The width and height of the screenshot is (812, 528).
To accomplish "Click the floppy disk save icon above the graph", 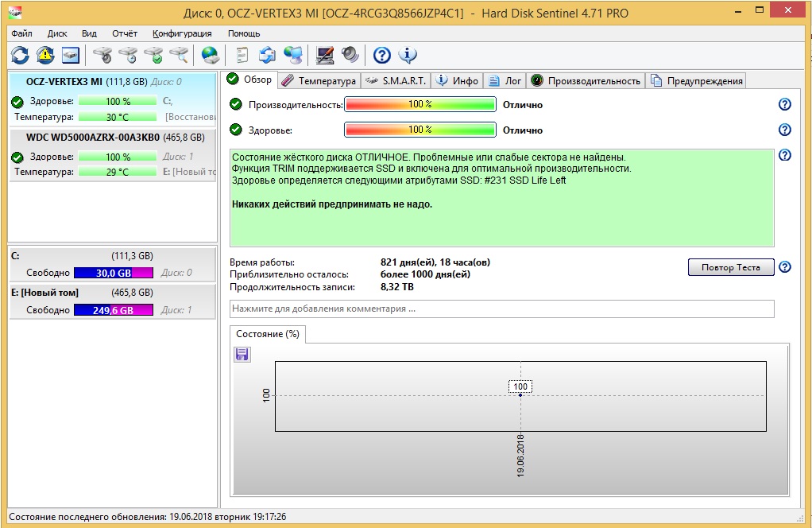I will (242, 355).
